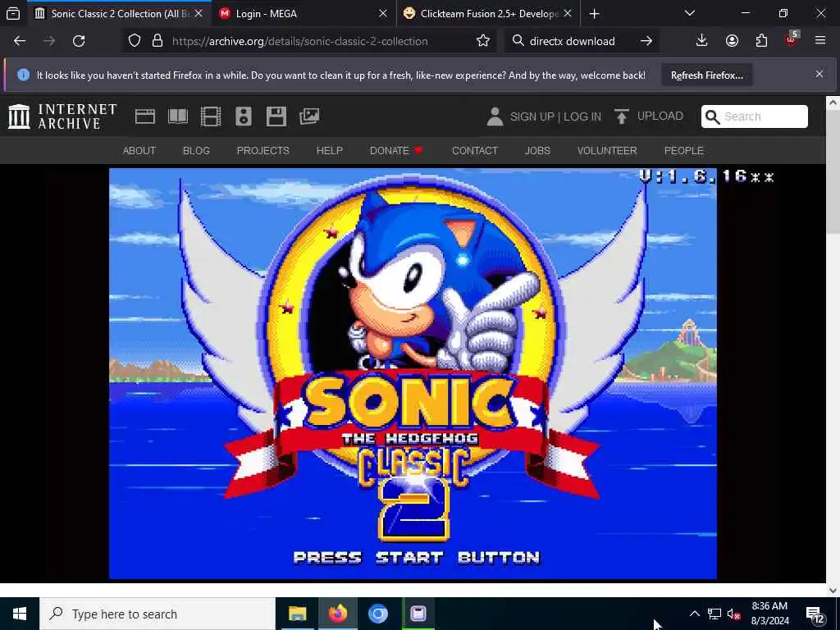Click the Firefox back arrow
Screen dimensions: 840x630
point(20,41)
